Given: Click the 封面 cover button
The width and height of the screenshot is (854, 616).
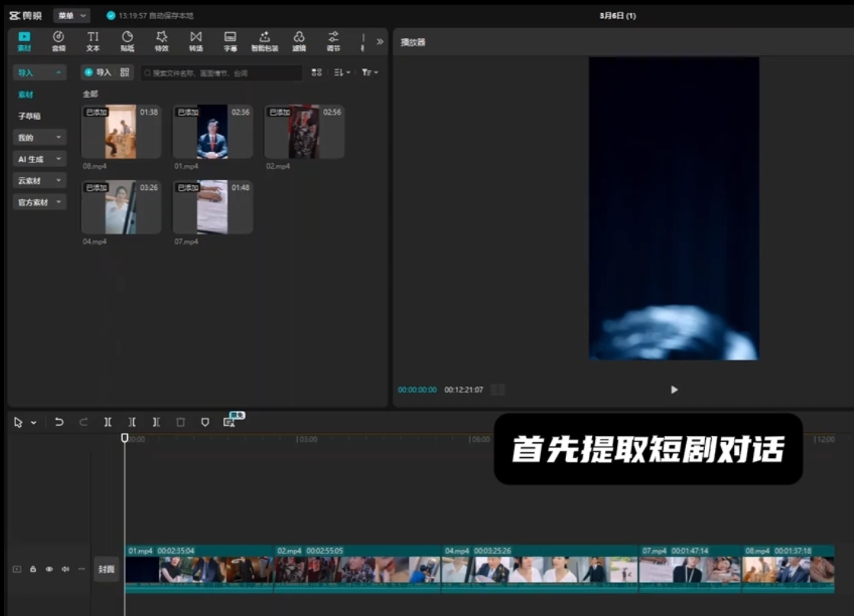Looking at the screenshot, I should click(x=106, y=569).
